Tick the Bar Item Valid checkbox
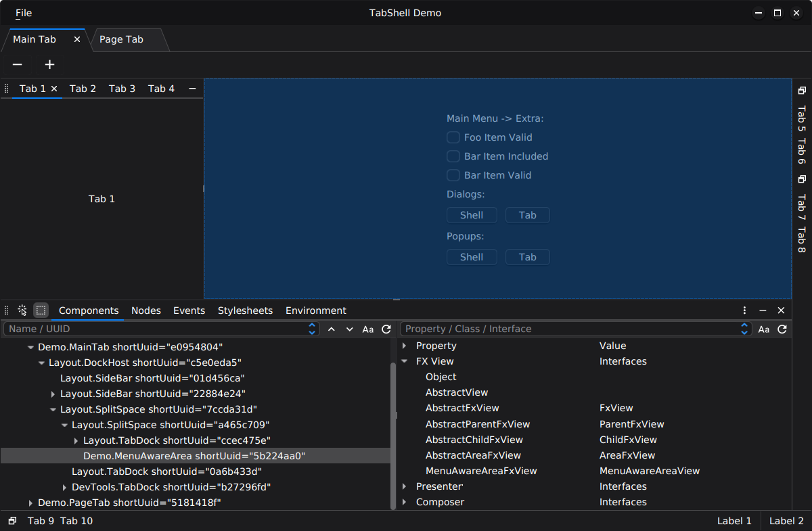812x531 pixels. tap(453, 175)
